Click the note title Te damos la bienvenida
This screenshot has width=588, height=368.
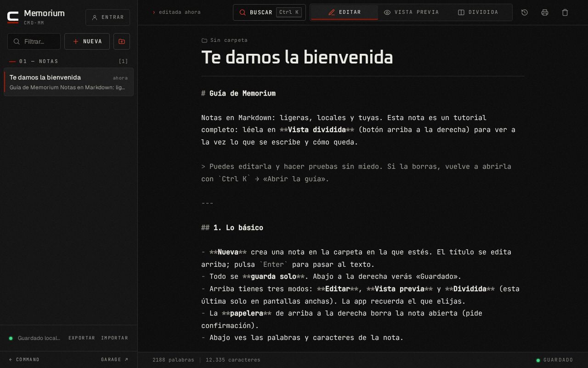[x=297, y=57]
